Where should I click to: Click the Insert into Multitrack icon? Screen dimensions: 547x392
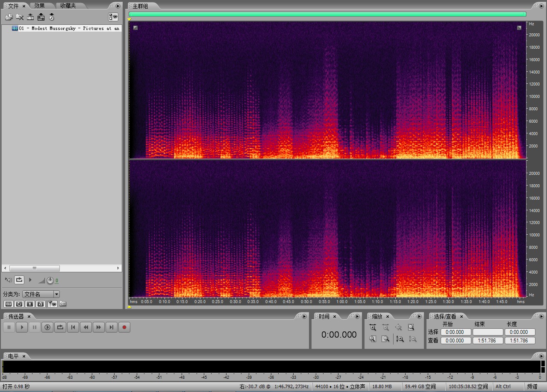point(41,17)
